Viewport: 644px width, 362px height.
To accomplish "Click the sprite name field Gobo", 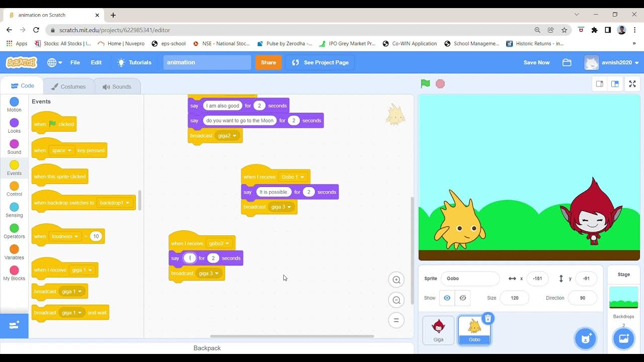I will click(470, 279).
